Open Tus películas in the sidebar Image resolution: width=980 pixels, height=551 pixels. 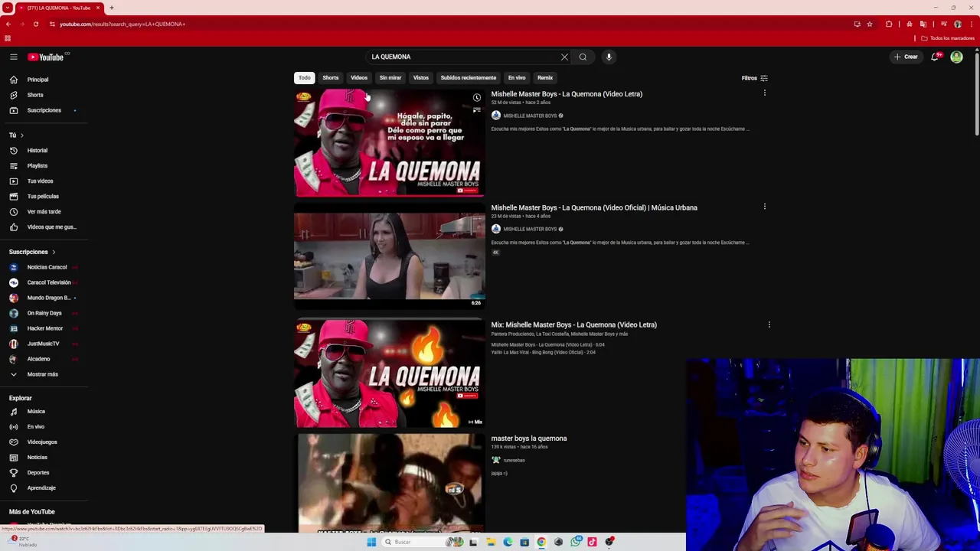click(x=44, y=196)
